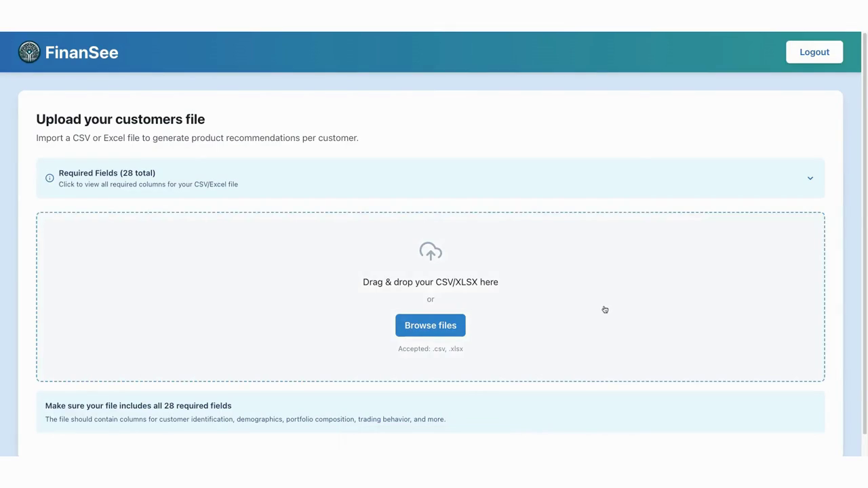Click the cloud upload icon
The image size is (868, 488).
click(431, 251)
